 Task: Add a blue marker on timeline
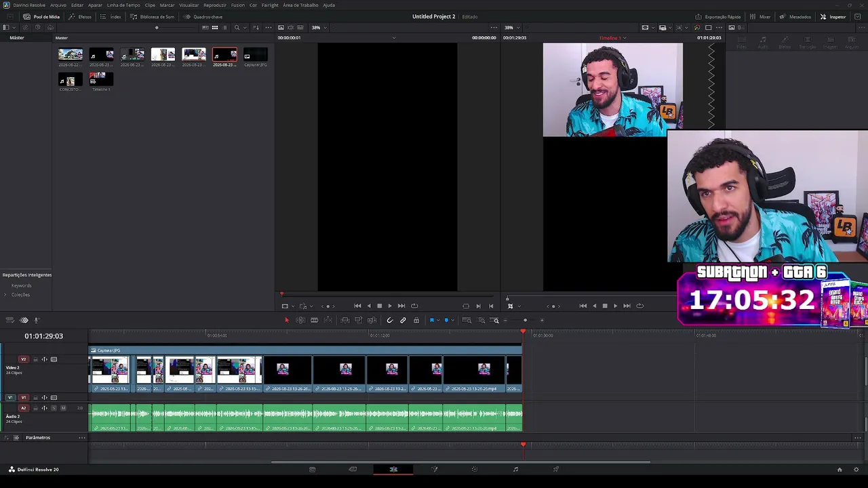[x=446, y=320]
